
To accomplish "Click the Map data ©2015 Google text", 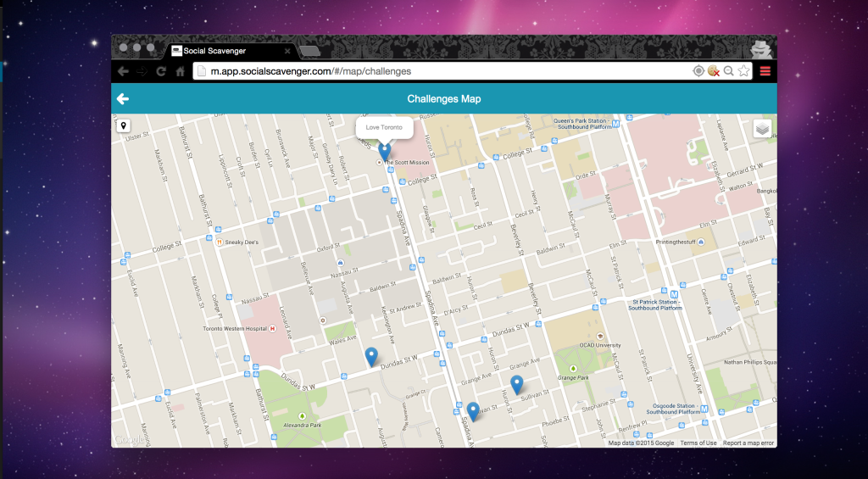I will (641, 443).
